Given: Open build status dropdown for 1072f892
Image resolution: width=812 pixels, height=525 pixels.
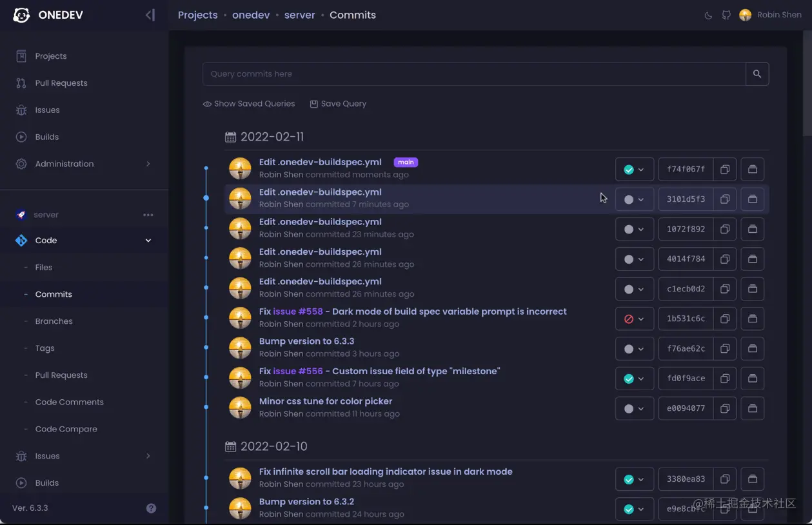Looking at the screenshot, I should (x=634, y=229).
